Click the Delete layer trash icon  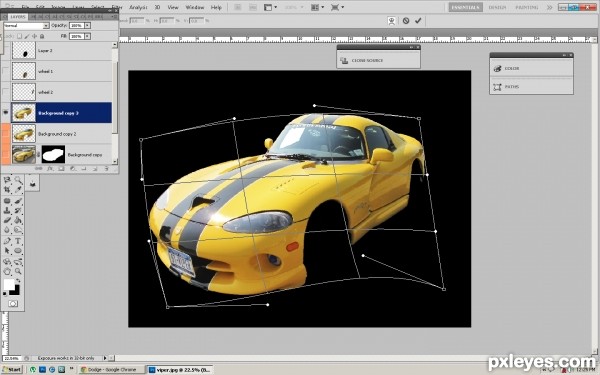[106, 168]
